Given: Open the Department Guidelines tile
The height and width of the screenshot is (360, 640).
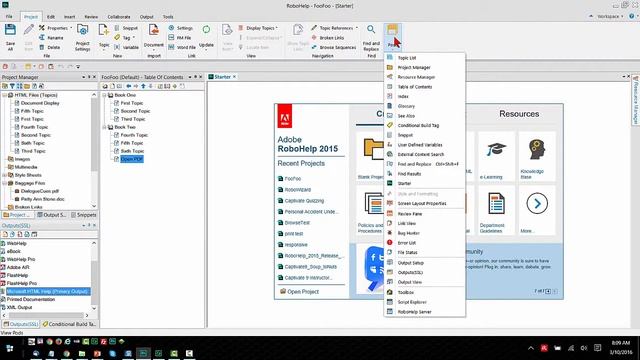Looking at the screenshot, I should pyautogui.click(x=496, y=211).
